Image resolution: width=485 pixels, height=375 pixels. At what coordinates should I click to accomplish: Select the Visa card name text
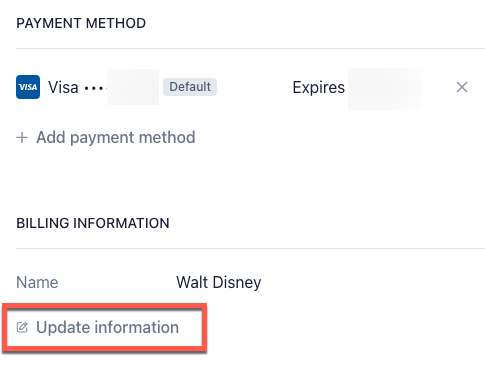63,87
